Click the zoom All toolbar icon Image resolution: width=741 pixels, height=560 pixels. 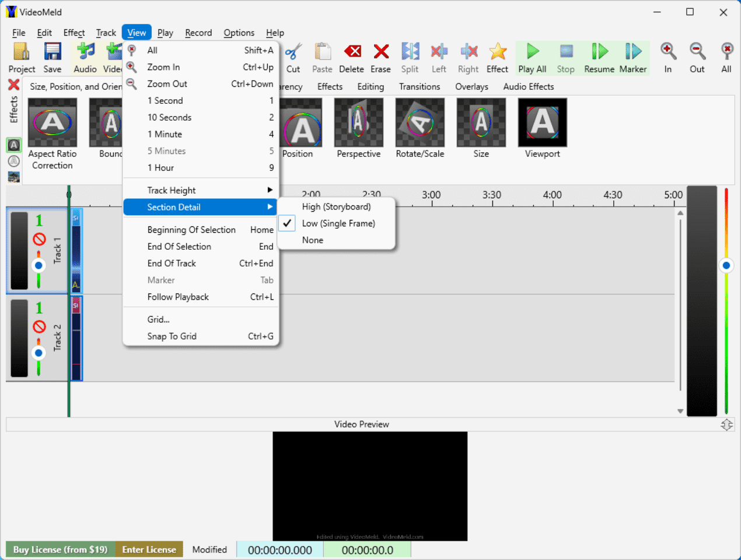[x=726, y=58]
